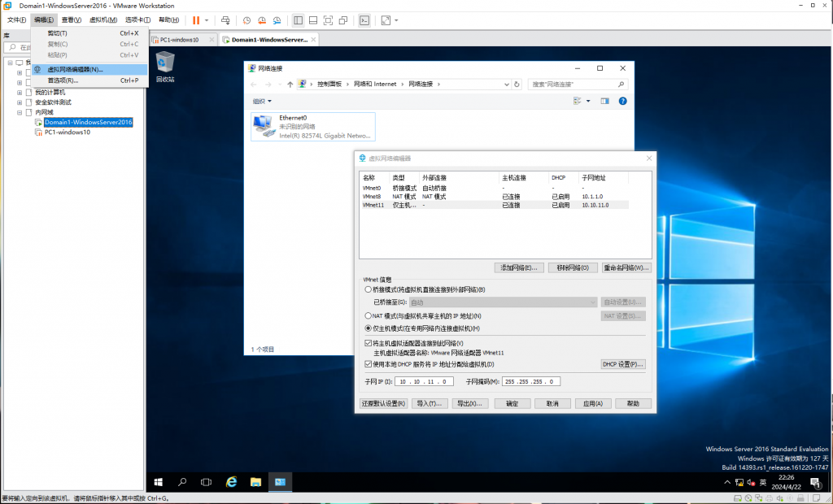Click the Windows Start button in guest
The image size is (833, 504).
(x=159, y=482)
